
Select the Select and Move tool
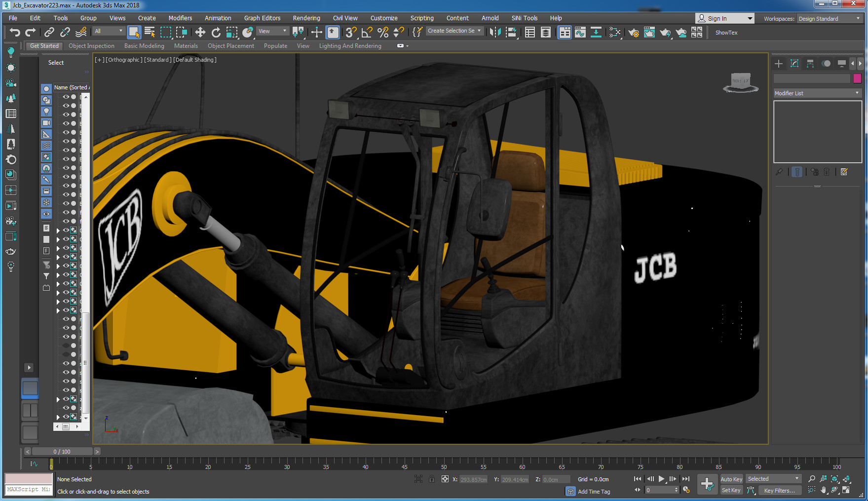point(200,33)
